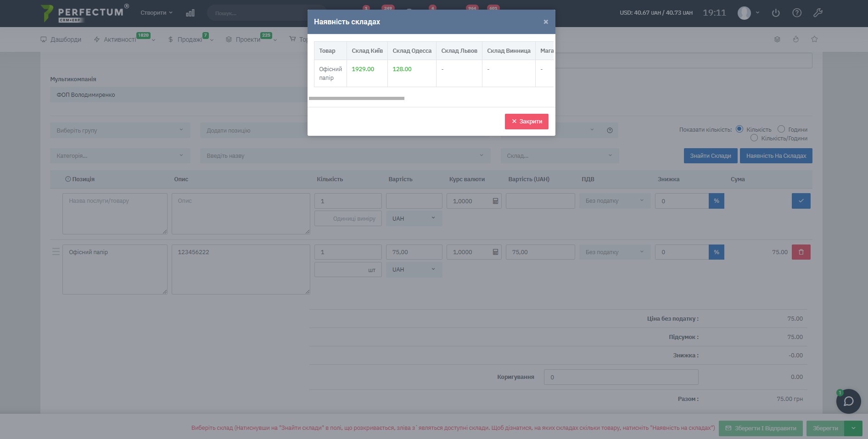This screenshot has height=439, width=868.
Task: Open the statistics bar chart icon
Action: [x=190, y=13]
